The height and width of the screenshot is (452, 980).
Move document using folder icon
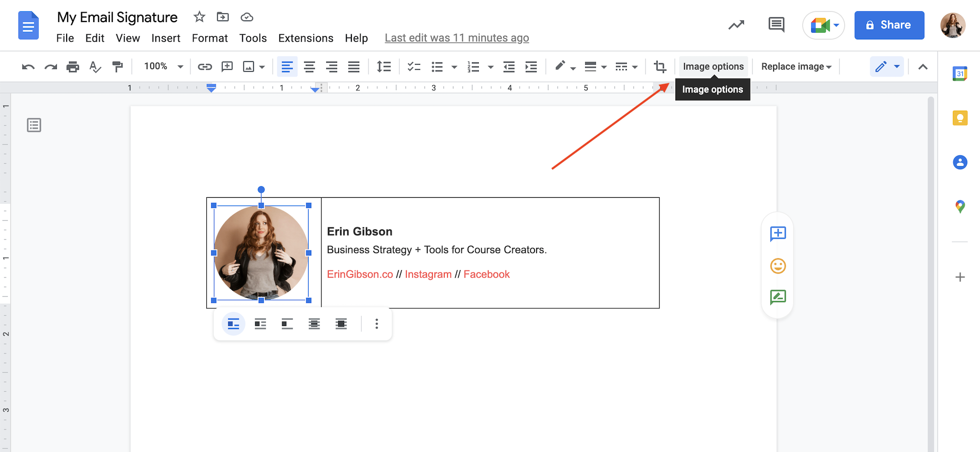(x=223, y=17)
